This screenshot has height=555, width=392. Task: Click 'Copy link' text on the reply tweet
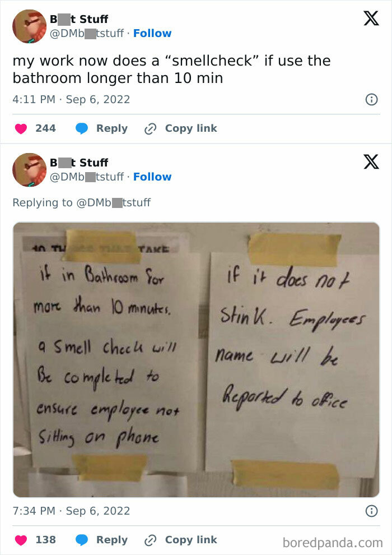point(191,540)
